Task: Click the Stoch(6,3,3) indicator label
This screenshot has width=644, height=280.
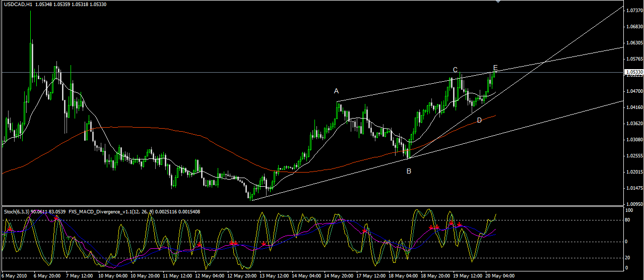Action: point(16,211)
